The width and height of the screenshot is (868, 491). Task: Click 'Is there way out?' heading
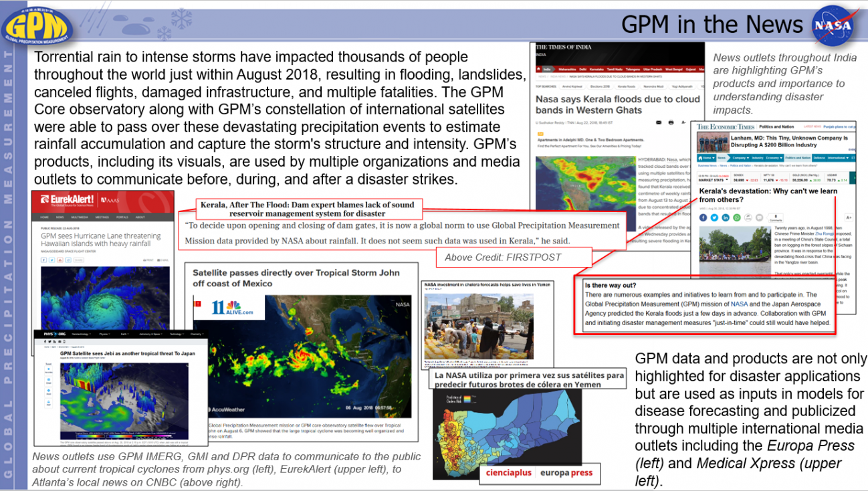(610, 285)
